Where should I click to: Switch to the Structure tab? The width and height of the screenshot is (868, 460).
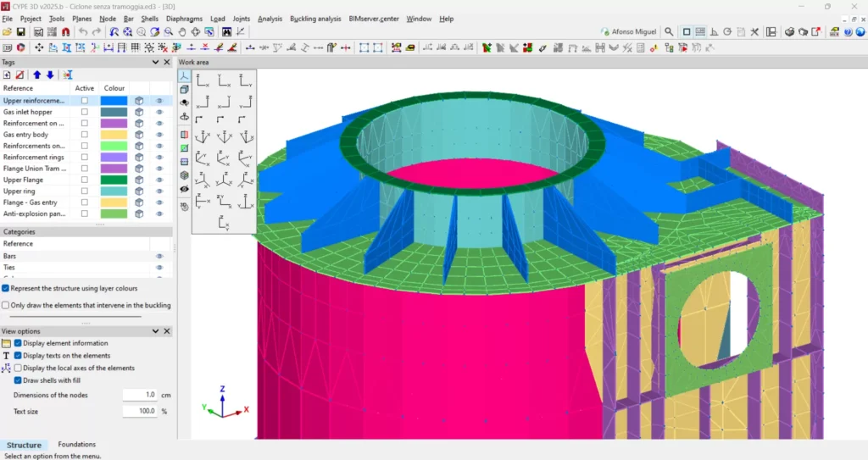(24, 445)
